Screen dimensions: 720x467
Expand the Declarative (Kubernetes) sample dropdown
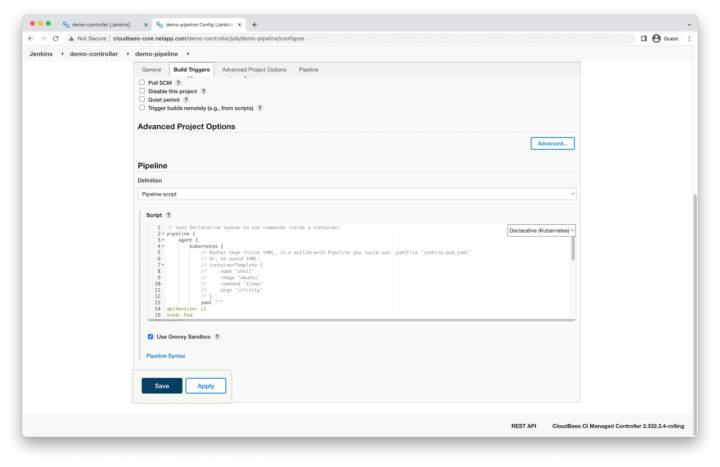[x=541, y=230]
